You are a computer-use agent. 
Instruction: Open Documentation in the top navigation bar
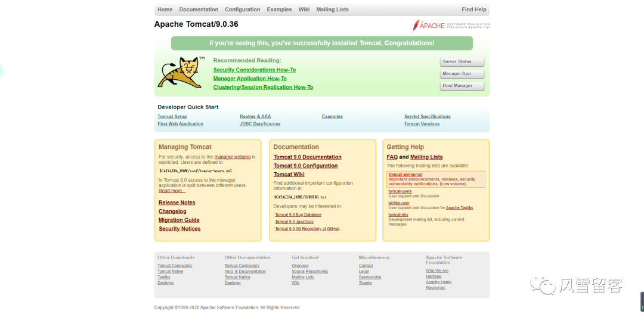199,10
